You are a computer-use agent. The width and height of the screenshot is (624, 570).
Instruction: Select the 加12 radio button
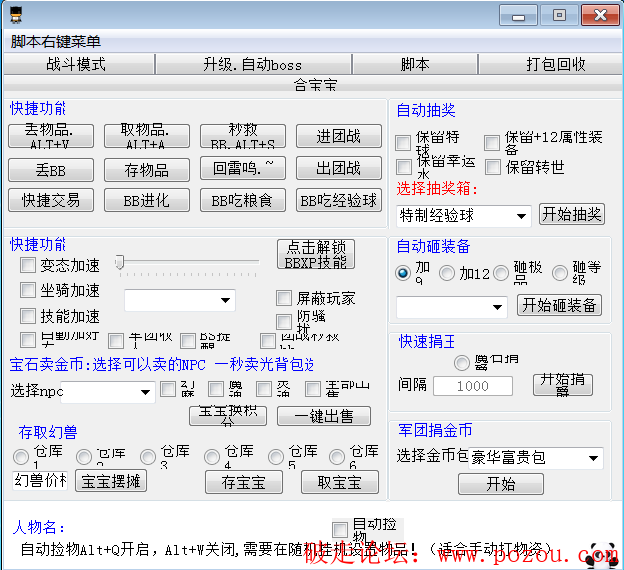tap(447, 273)
